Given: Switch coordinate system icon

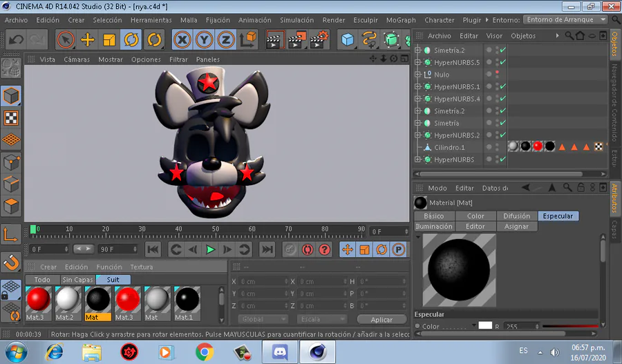Looking at the screenshot, I should pyautogui.click(x=248, y=39).
